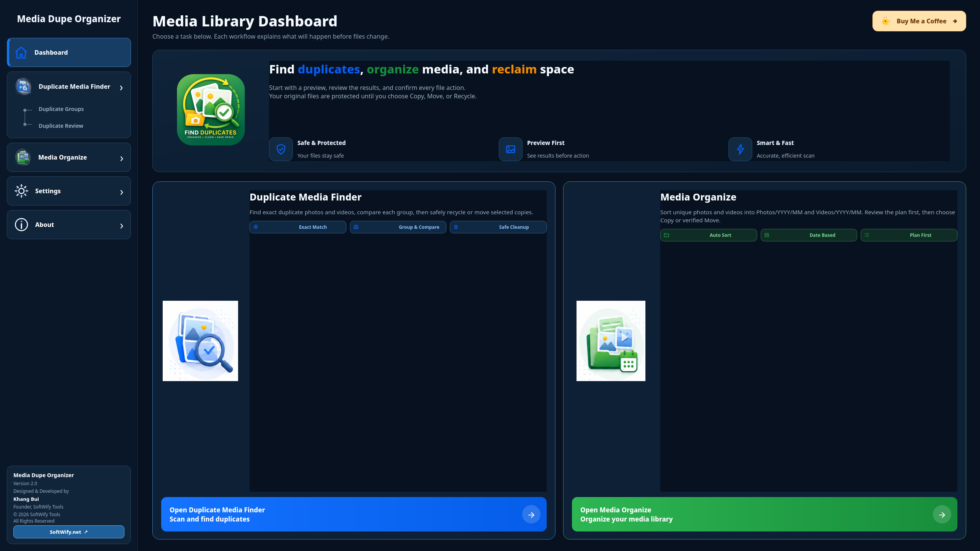
Task: Click the coffee cup icon
Action: 886,21
